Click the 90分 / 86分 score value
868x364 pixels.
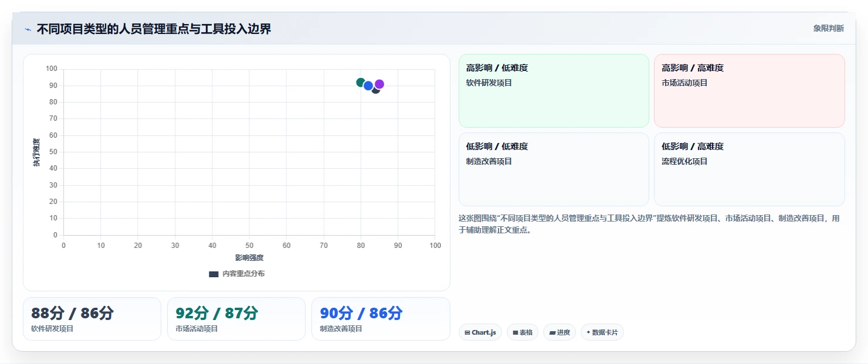point(361,314)
